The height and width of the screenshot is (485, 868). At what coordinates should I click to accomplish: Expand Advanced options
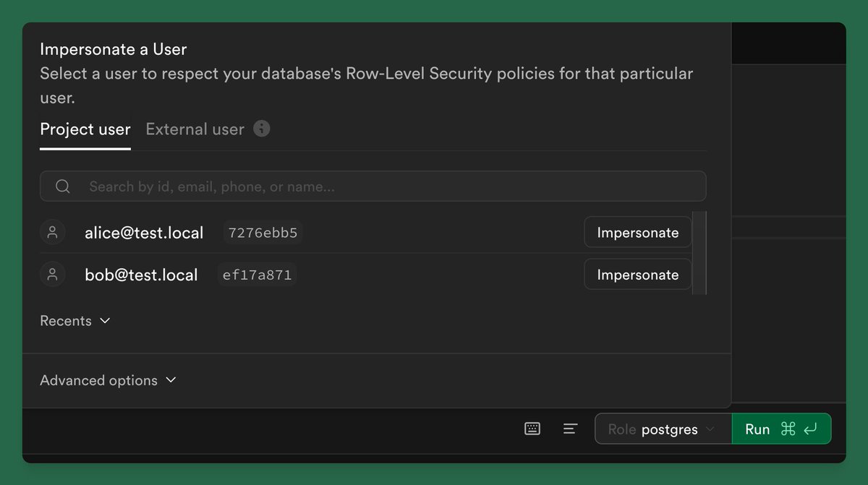click(x=109, y=380)
